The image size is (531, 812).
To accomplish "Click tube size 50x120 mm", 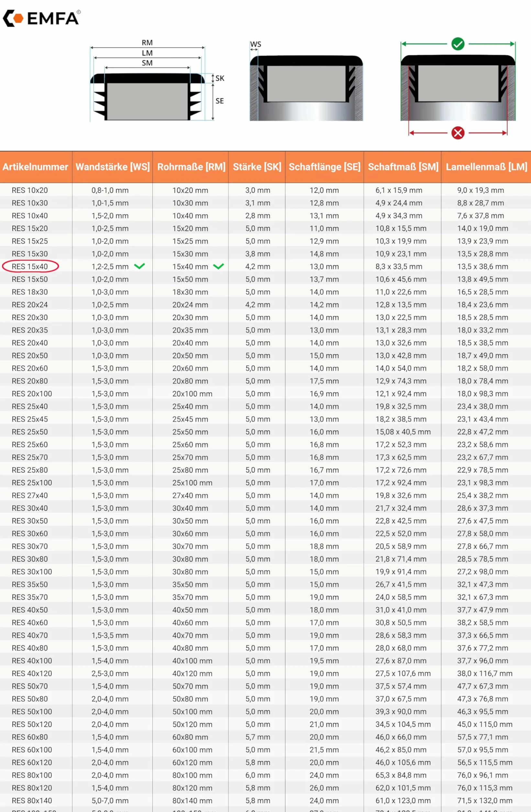I will click(192, 724).
